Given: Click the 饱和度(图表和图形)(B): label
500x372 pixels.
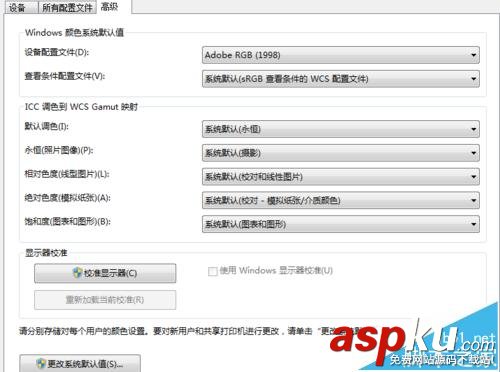Looking at the screenshot, I should (x=68, y=221).
